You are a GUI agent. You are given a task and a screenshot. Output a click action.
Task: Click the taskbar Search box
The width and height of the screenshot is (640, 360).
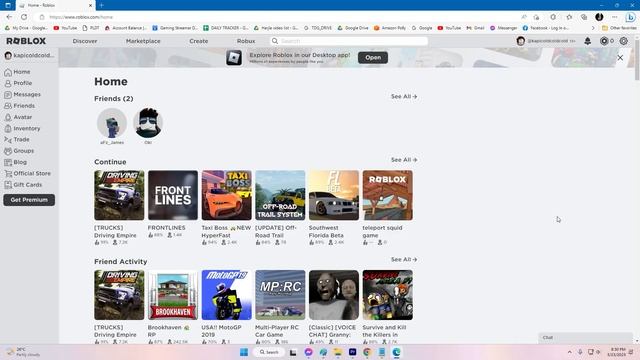[269, 352]
